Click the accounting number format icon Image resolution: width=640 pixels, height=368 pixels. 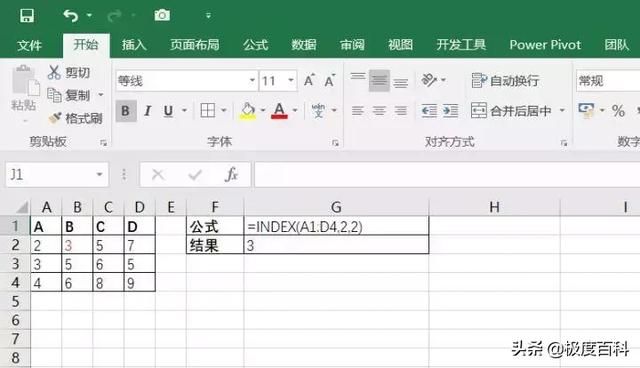587,111
